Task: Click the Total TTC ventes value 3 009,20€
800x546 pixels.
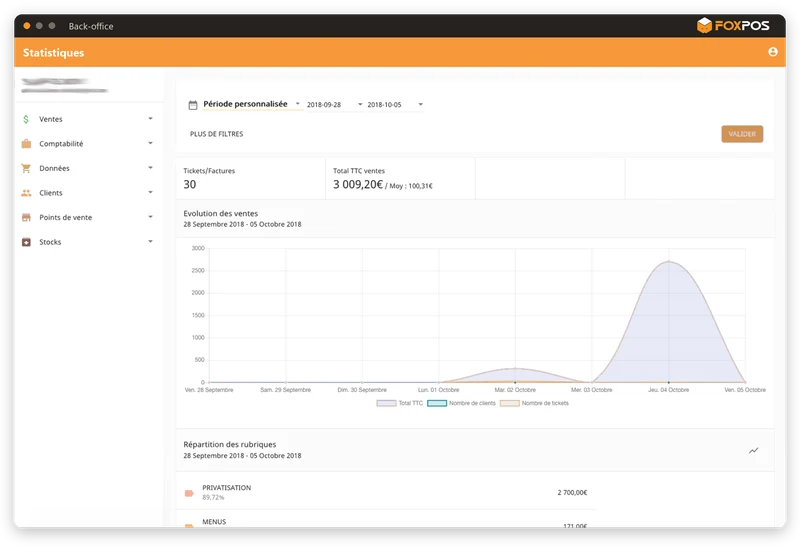Action: coord(358,184)
